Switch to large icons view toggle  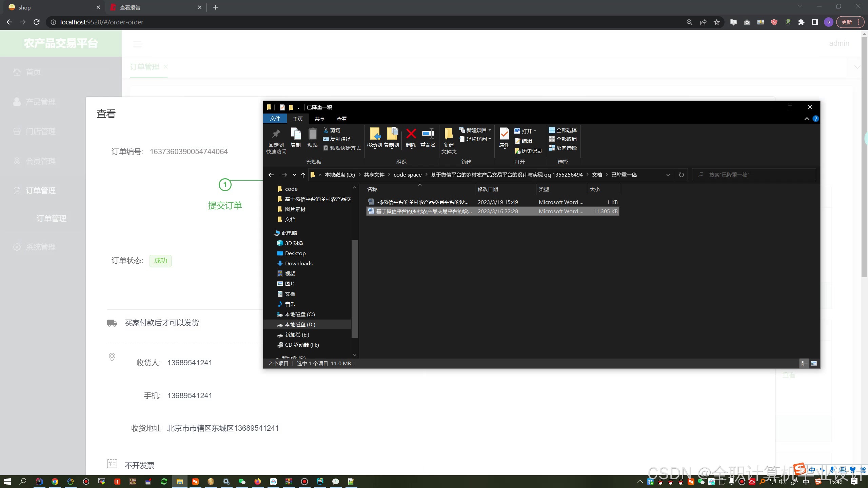(814, 363)
